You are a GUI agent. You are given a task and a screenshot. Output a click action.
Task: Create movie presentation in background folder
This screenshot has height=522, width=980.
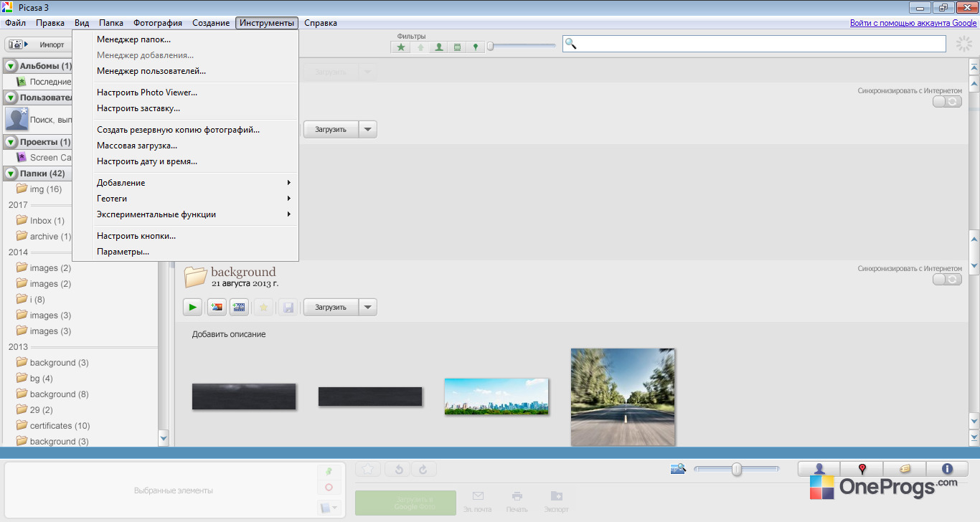[x=239, y=308]
